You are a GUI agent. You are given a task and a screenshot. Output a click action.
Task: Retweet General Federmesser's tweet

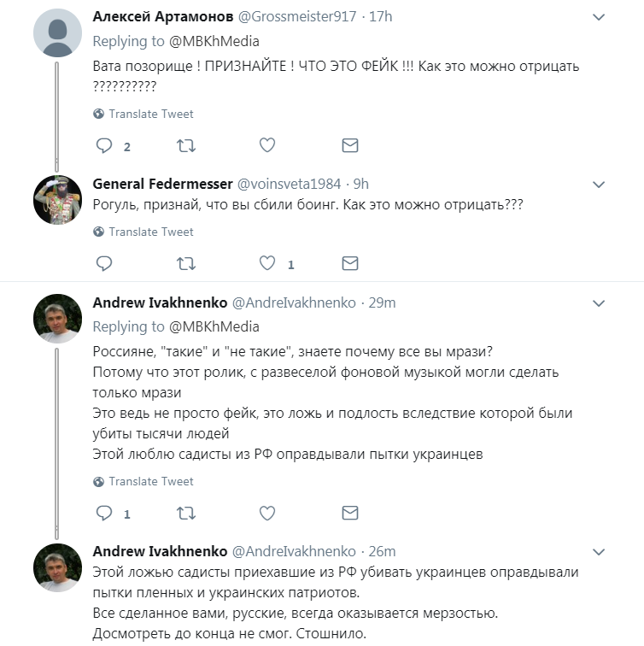coord(185,264)
